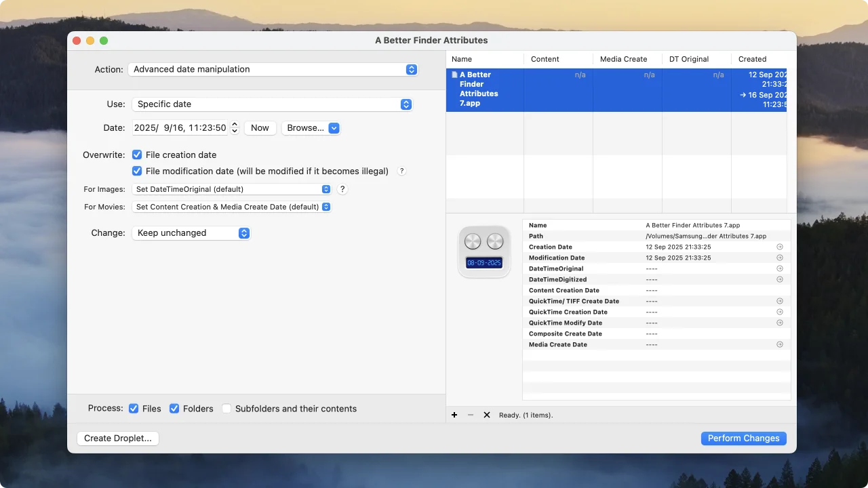This screenshot has height=488, width=868.
Task: Uncheck File creation date checkbox
Action: click(137, 155)
